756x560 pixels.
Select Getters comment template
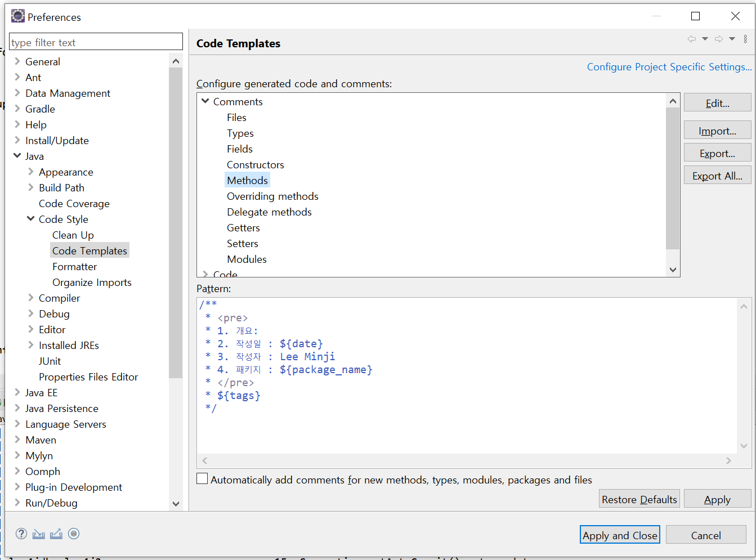pyautogui.click(x=243, y=227)
